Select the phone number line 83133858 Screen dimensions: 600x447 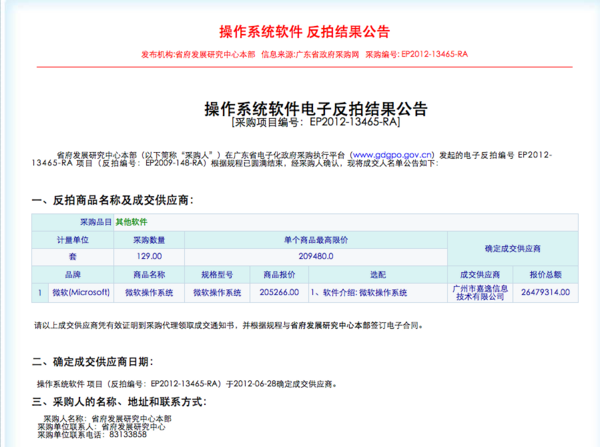[x=92, y=435]
